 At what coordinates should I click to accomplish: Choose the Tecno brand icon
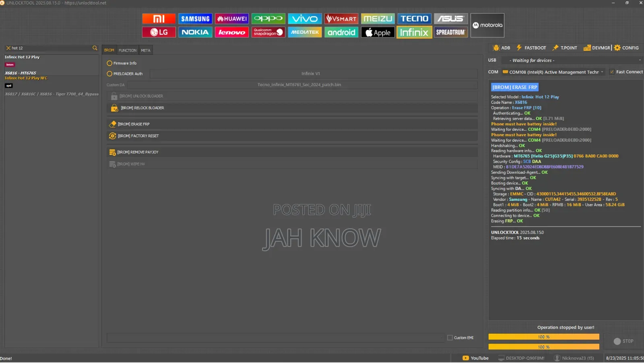(x=415, y=19)
